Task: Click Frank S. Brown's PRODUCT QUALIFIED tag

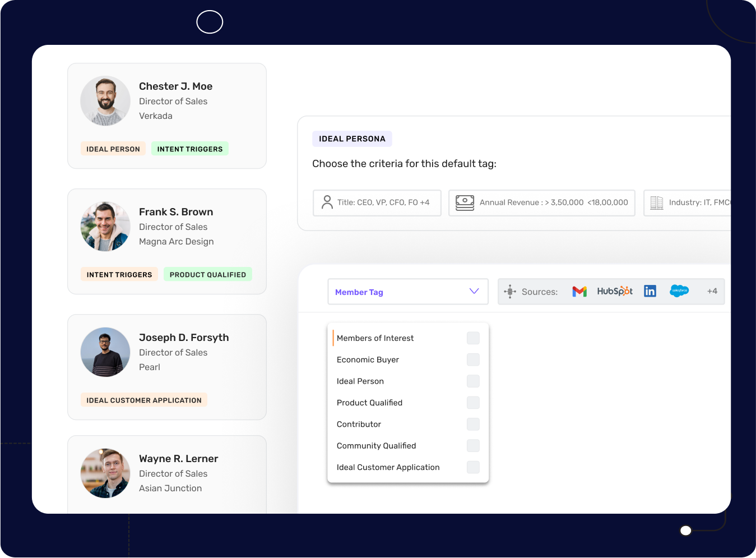Action: tap(208, 275)
